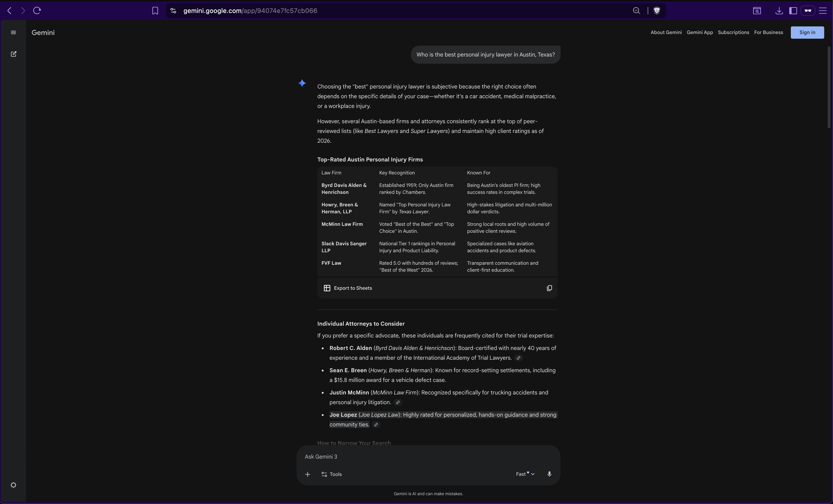Export the table to Sheets

pos(348,288)
